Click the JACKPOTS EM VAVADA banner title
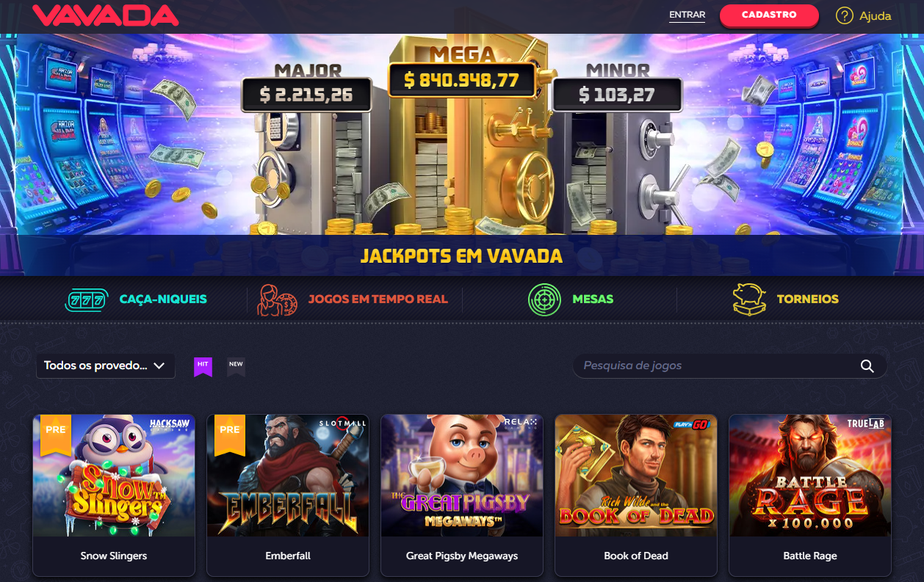Viewport: 924px width, 582px height. [462, 256]
